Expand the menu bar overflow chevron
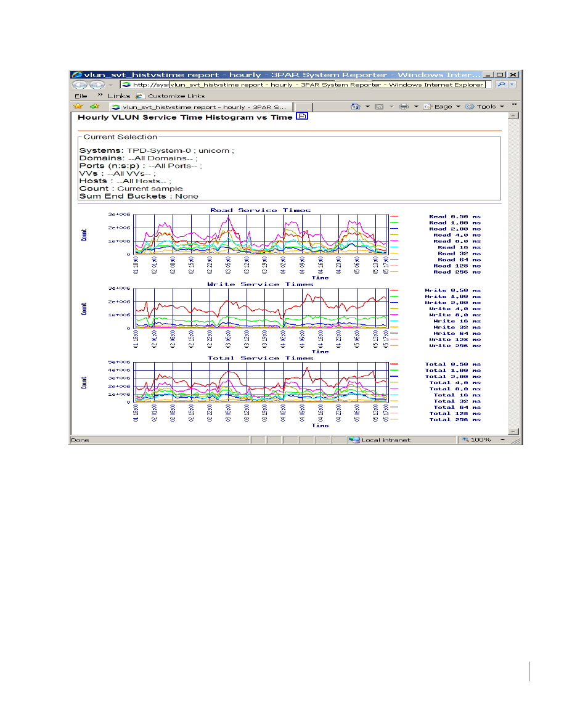The width and height of the screenshot is (588, 706). 100,95
